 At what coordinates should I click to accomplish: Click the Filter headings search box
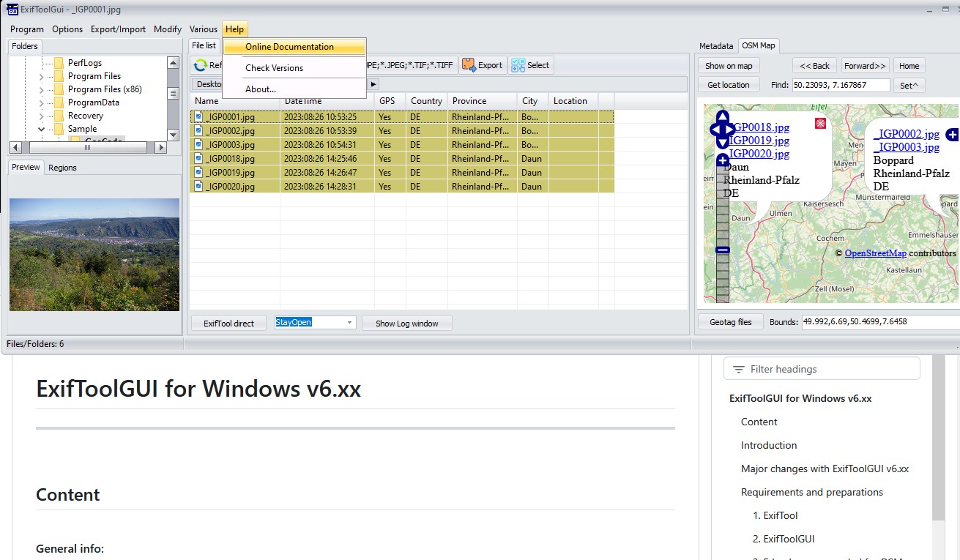pyautogui.click(x=822, y=369)
